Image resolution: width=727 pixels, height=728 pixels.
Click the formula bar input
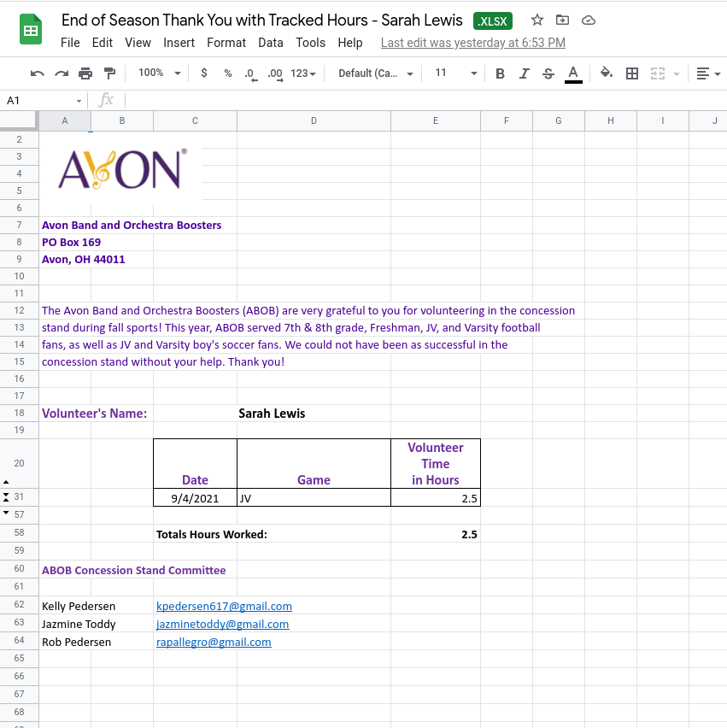[425, 100]
